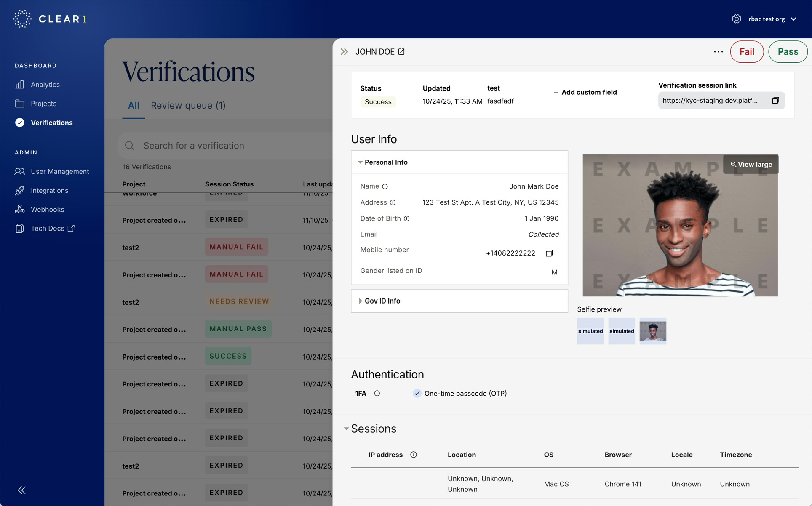This screenshot has width=812, height=506.
Task: Click the info icon beside Date of Birth
Action: coord(406,218)
